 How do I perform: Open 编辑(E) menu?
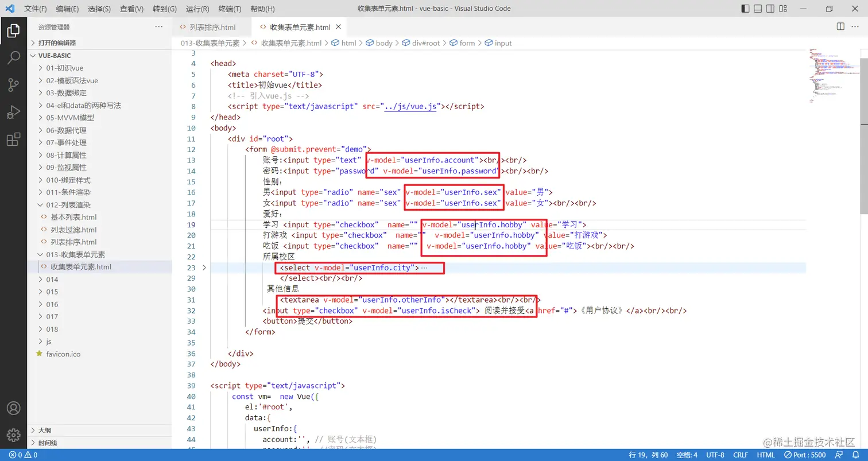pos(68,9)
